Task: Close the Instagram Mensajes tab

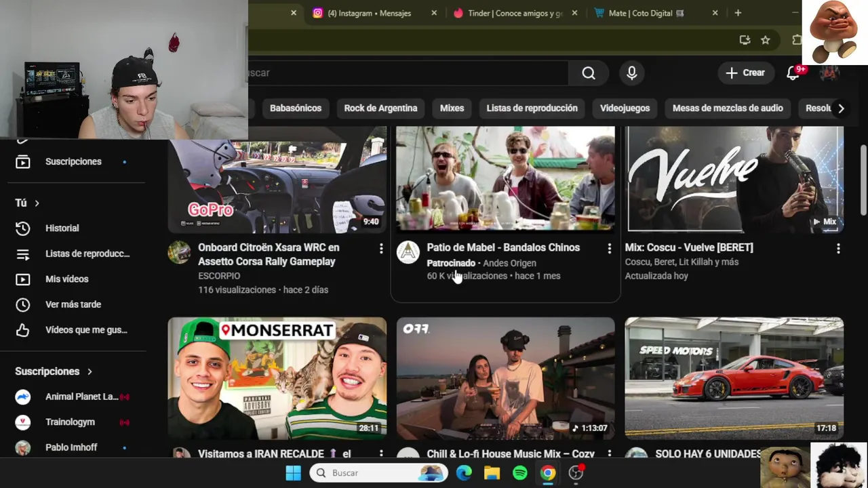Action: tap(434, 13)
